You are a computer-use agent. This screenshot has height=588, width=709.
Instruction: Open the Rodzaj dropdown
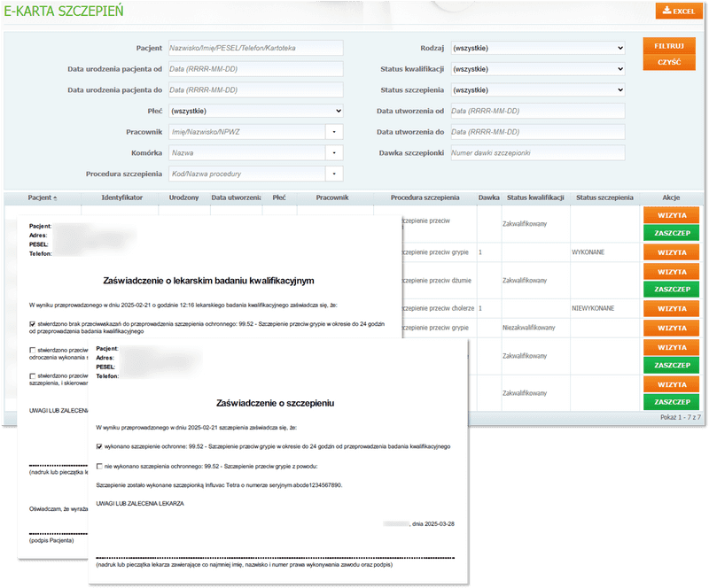tap(538, 48)
